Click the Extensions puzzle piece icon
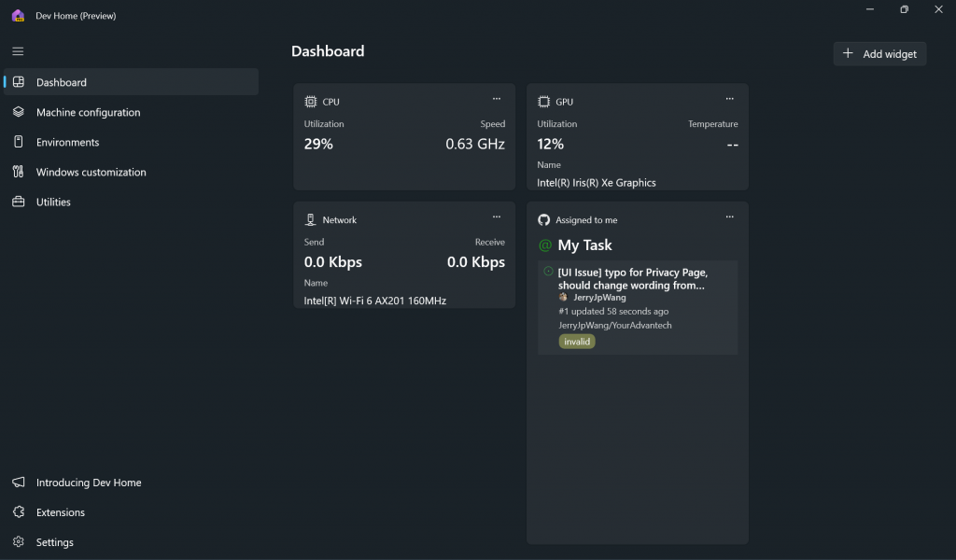The height and width of the screenshot is (560, 956). coord(18,512)
